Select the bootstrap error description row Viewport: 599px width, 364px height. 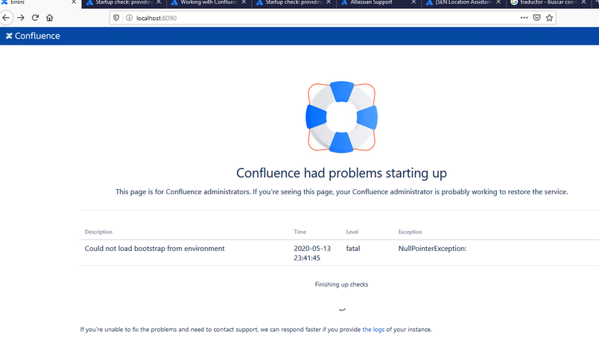339,252
